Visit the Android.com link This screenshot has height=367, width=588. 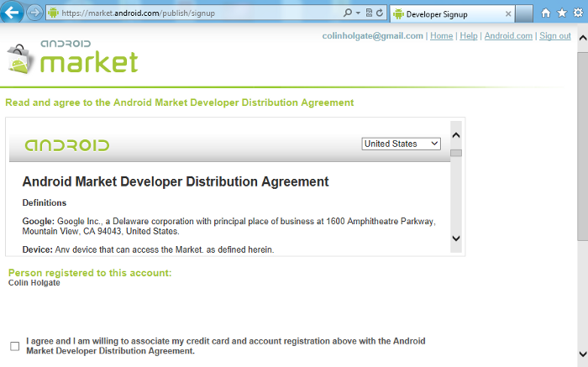click(508, 35)
